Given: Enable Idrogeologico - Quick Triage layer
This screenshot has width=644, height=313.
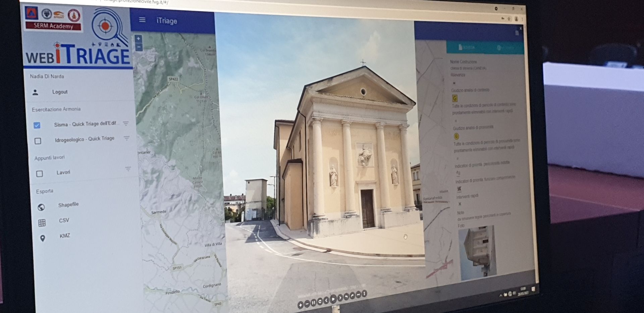Looking at the screenshot, I should click(38, 141).
